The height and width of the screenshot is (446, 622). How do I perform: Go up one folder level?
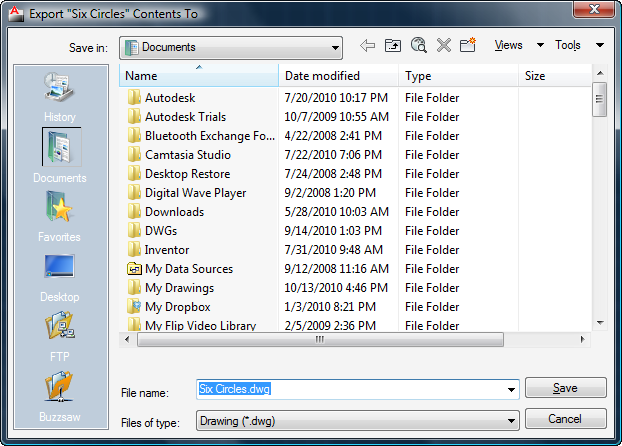pyautogui.click(x=393, y=46)
